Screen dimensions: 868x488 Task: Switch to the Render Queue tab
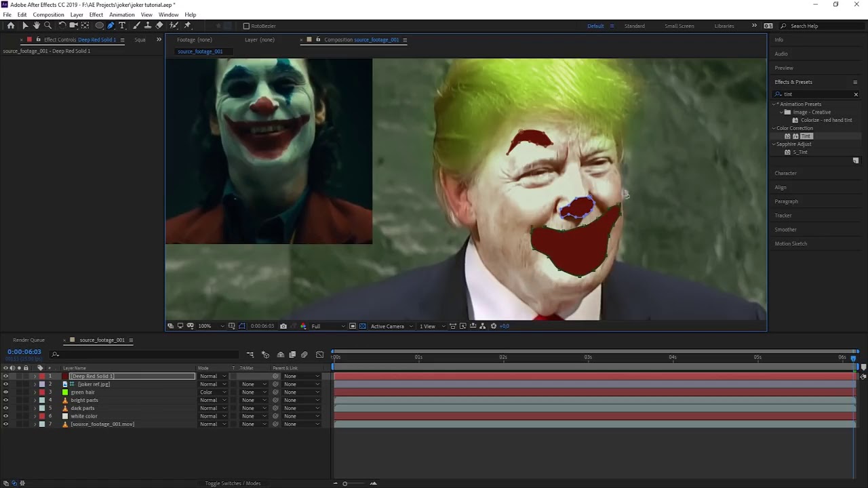pyautogui.click(x=28, y=340)
